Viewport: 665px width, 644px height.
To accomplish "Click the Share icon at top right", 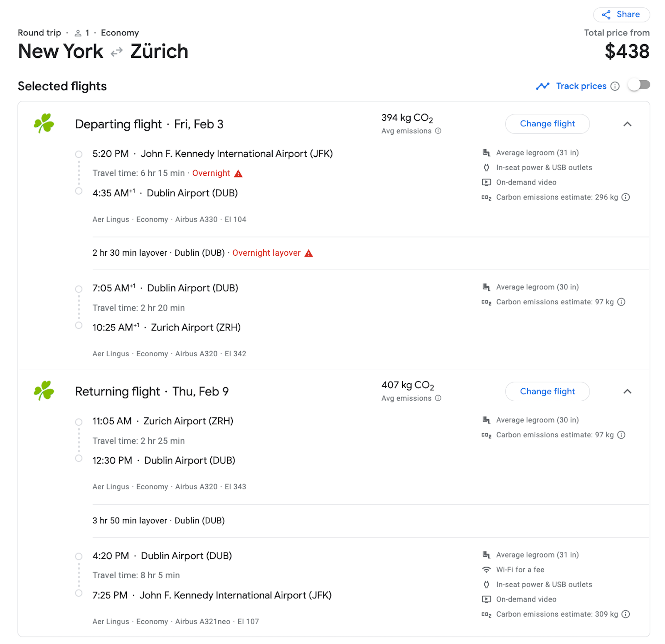I will tap(606, 15).
